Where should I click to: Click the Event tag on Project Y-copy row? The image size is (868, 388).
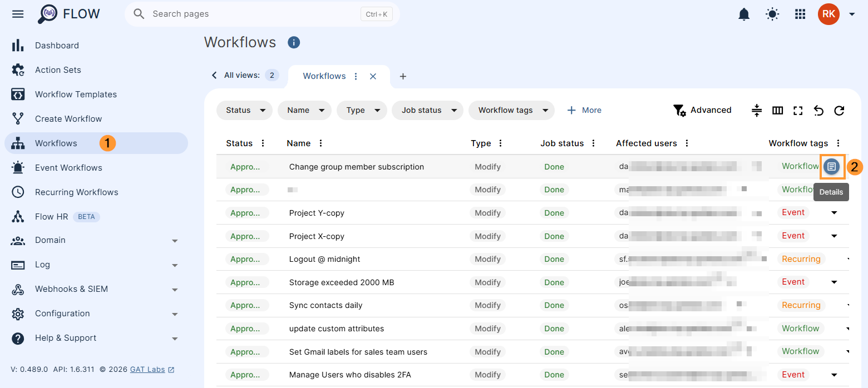pyautogui.click(x=793, y=212)
